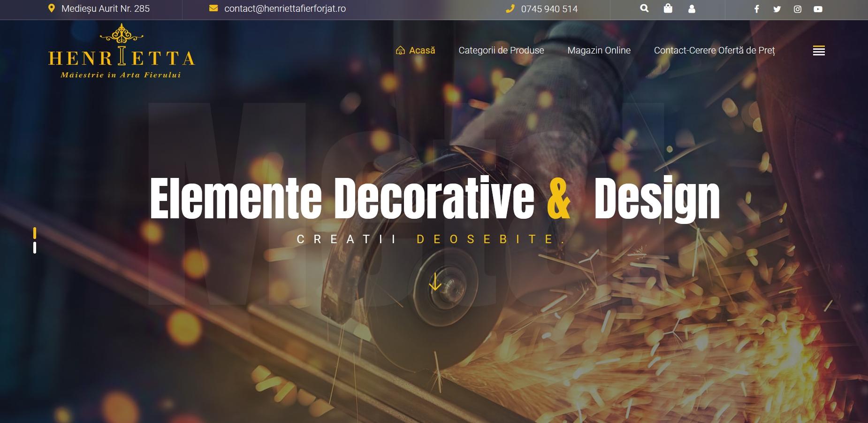The image size is (868, 423).
Task: Go to Contact-Cerere Ofertă de Preț
Action: 714,50
